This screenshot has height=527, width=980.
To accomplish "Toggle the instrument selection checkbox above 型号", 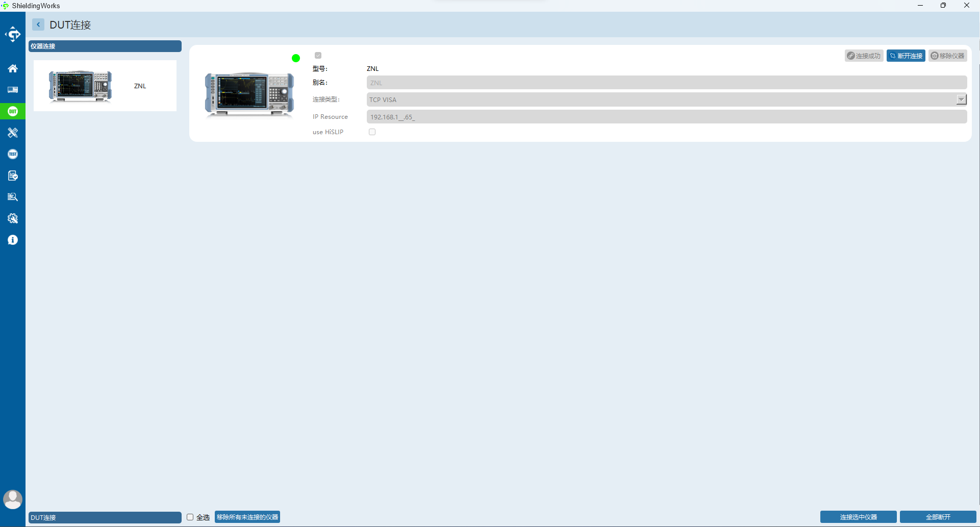I will coord(318,55).
